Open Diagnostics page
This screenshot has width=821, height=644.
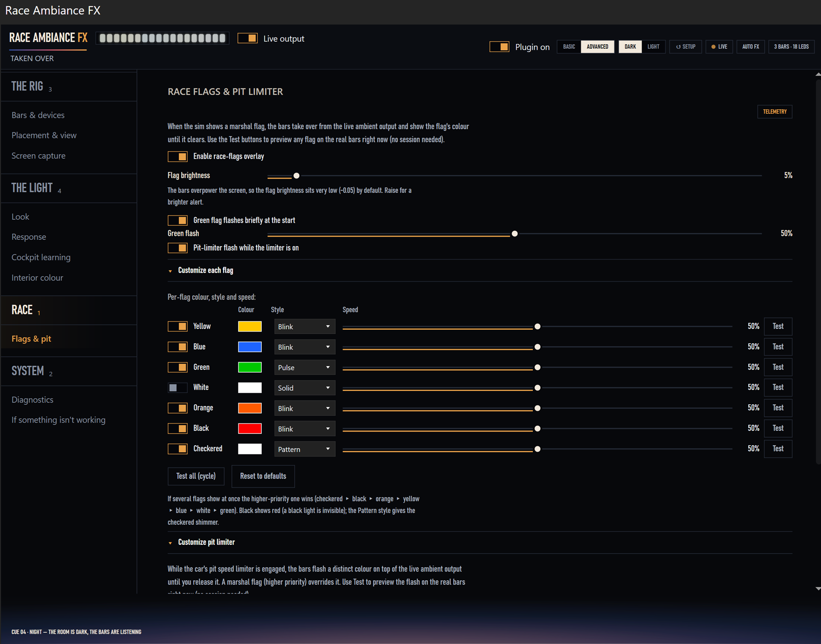click(x=32, y=400)
